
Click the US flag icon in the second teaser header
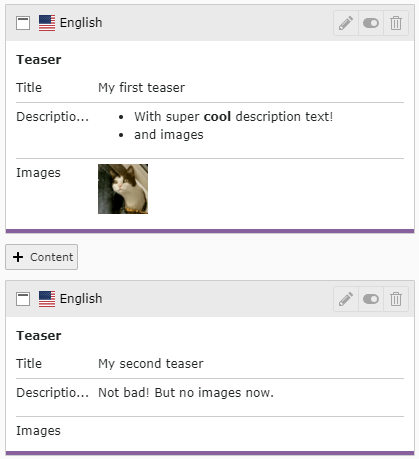(47, 299)
